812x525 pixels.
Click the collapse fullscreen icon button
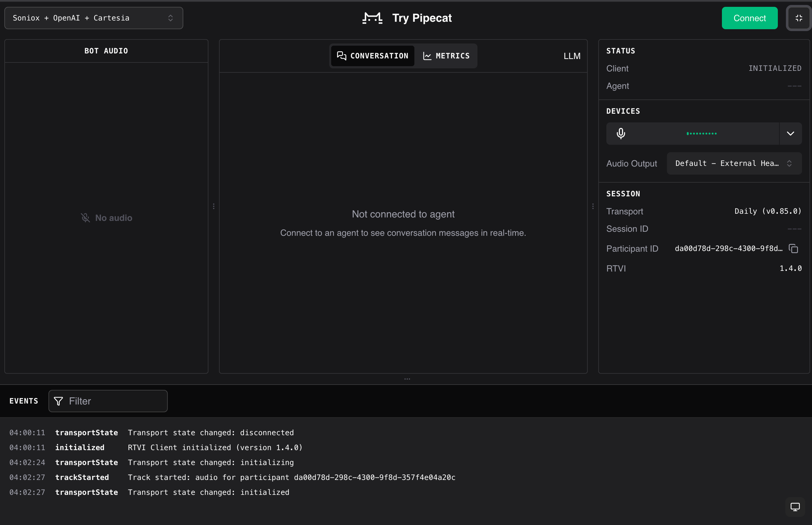point(799,18)
